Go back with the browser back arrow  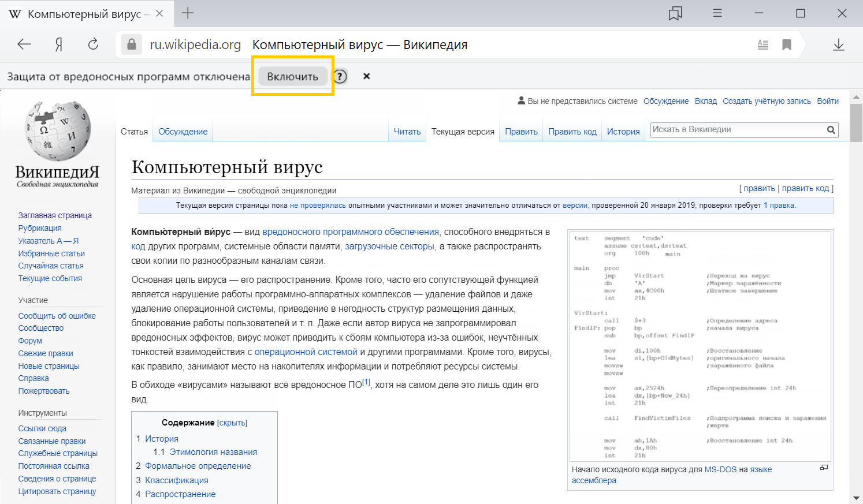coord(24,44)
